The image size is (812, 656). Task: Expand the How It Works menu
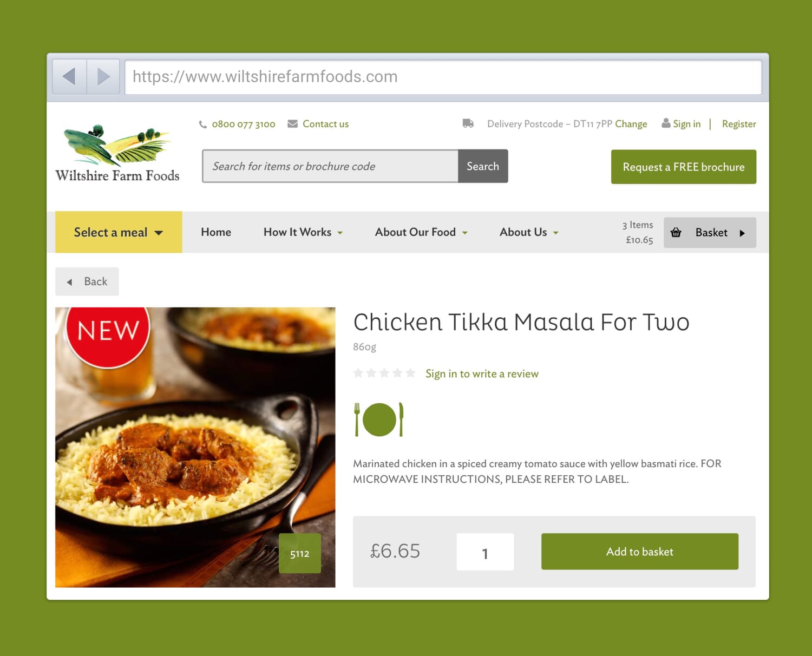(303, 232)
